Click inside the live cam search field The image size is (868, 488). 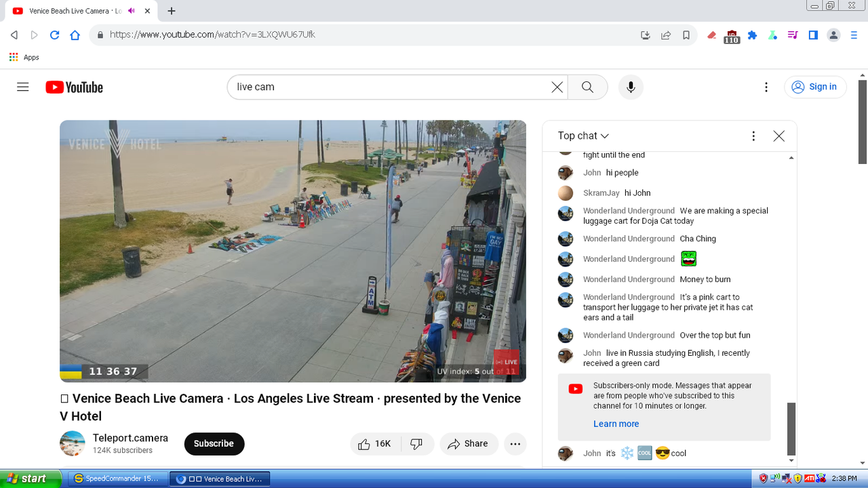[387, 87]
